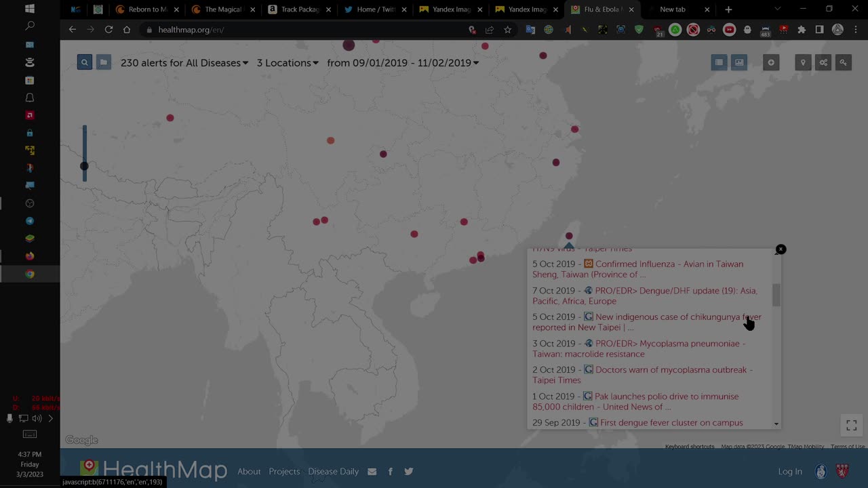Open Chrome three-dot menu
This screenshot has width=868, height=488.
[855, 30]
